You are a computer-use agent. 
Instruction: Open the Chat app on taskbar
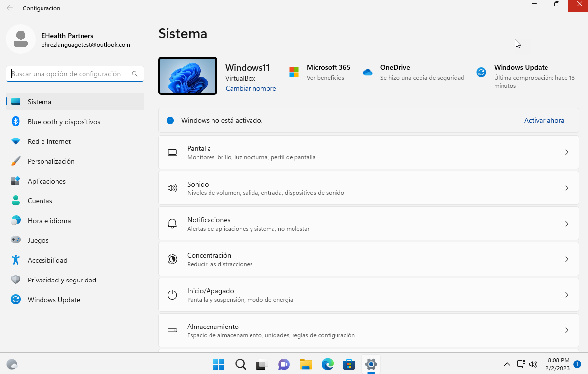click(284, 364)
